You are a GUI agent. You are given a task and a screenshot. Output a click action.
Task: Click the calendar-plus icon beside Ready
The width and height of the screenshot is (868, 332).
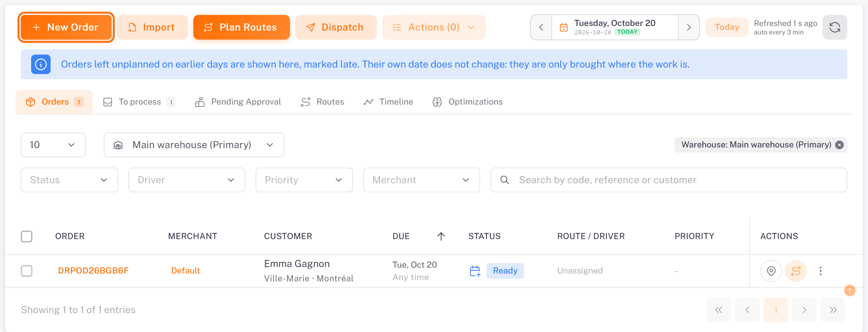475,271
